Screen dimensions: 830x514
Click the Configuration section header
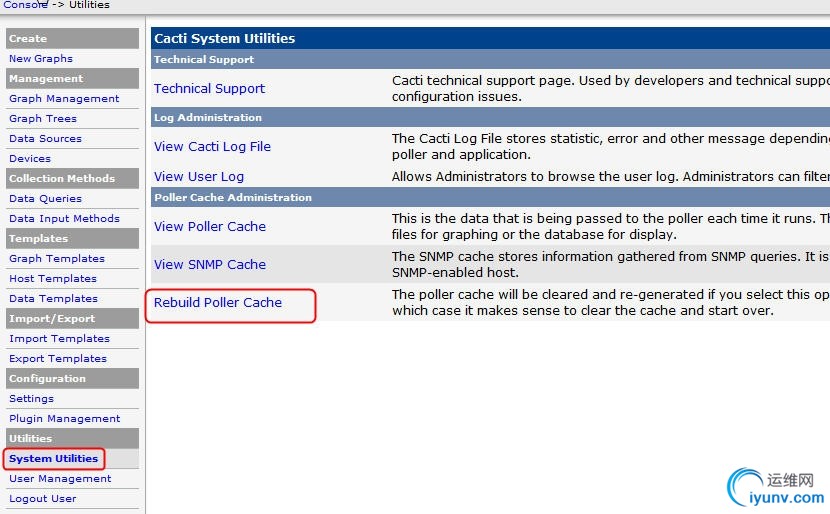[x=73, y=378]
